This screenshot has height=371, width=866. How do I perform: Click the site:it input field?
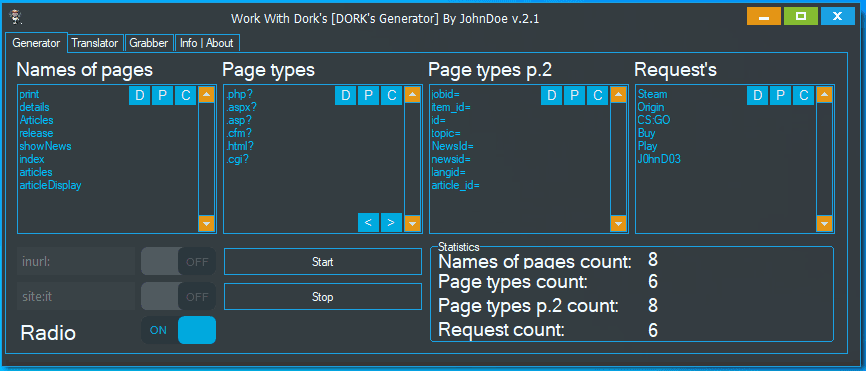coord(76,296)
